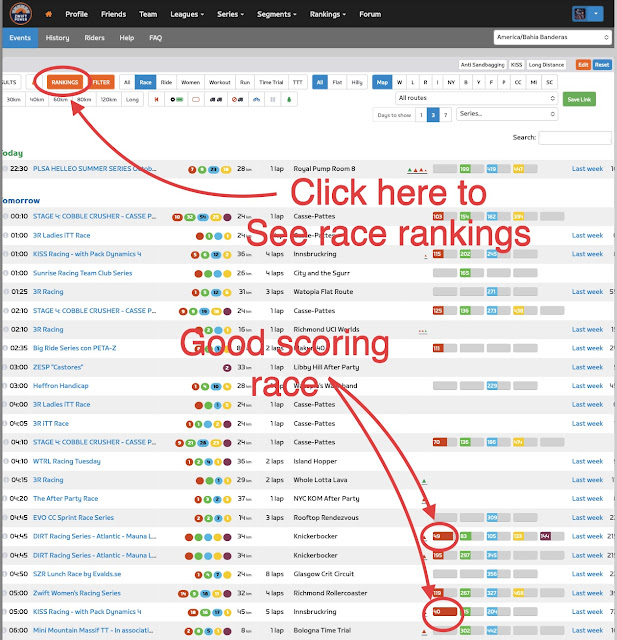
Task: Toggle the Ride event type filter
Action: [x=166, y=82]
